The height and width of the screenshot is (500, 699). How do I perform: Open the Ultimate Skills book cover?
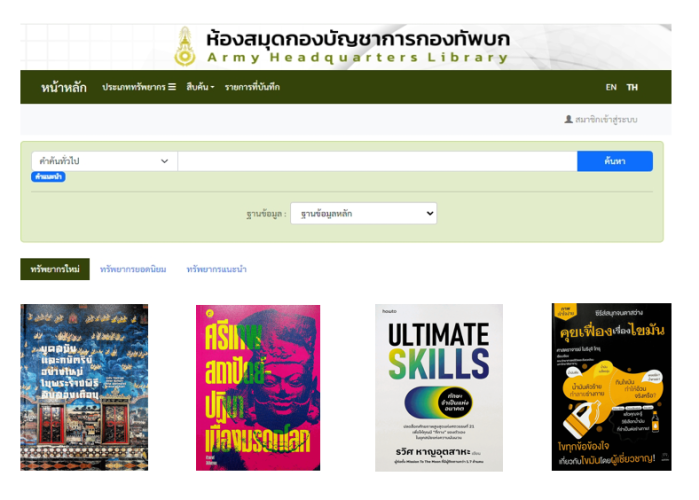click(x=439, y=388)
